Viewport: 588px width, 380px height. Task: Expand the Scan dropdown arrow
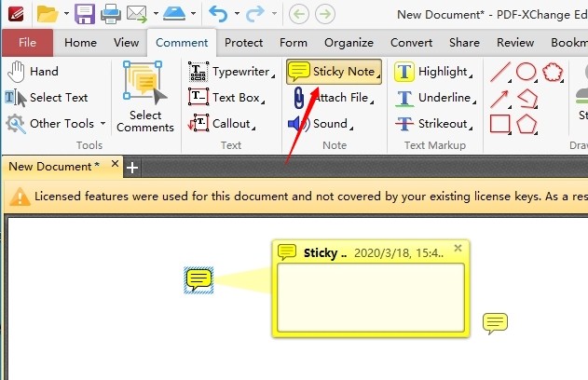coord(193,14)
